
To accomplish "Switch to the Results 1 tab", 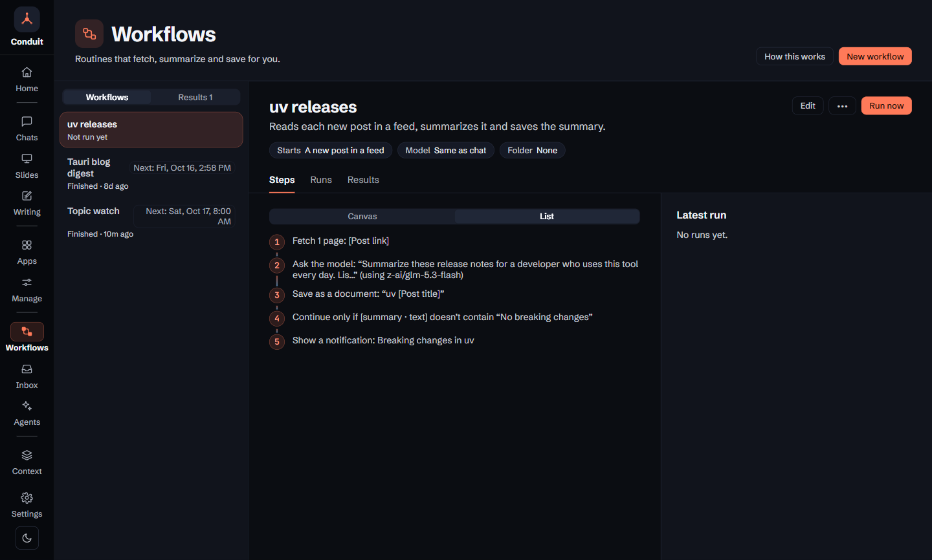I will point(195,97).
